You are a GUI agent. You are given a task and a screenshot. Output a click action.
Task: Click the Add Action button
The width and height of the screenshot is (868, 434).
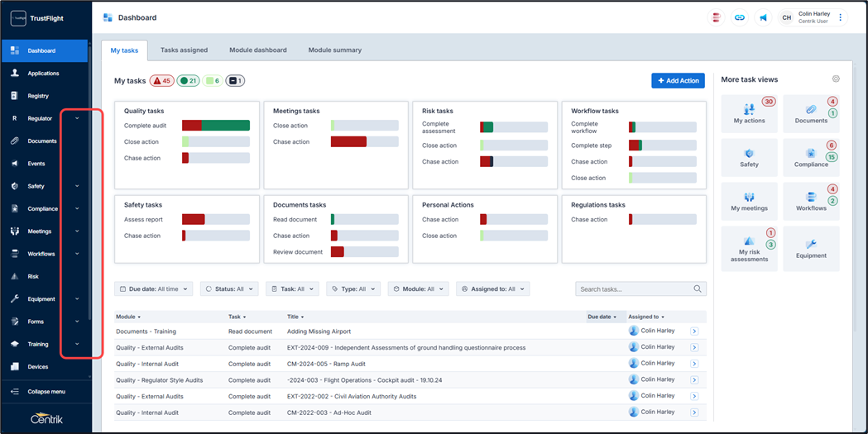point(678,80)
